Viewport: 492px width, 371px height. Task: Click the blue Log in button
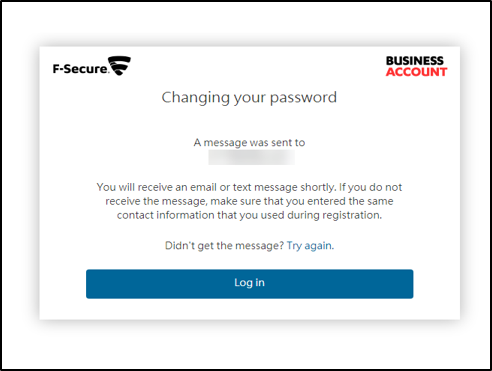[x=249, y=284]
